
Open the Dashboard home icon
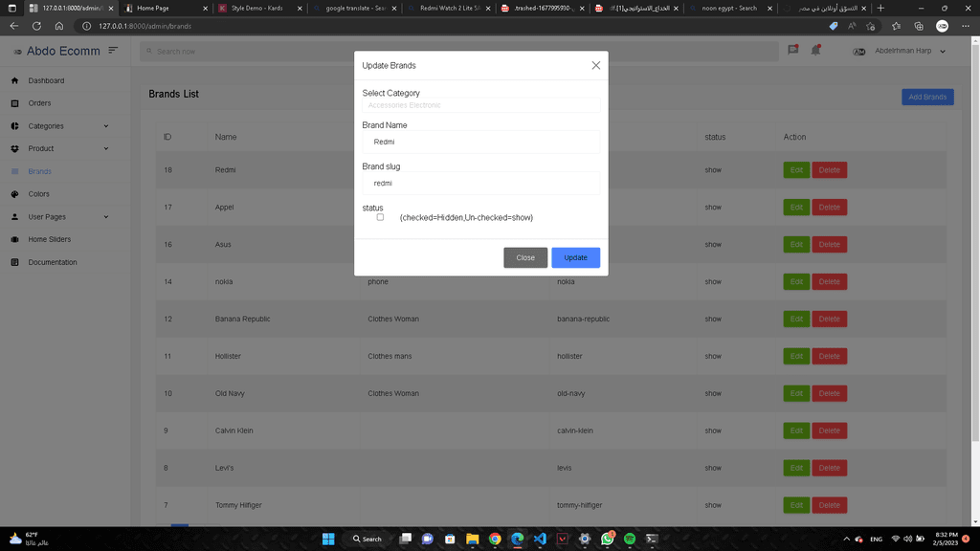15,80
